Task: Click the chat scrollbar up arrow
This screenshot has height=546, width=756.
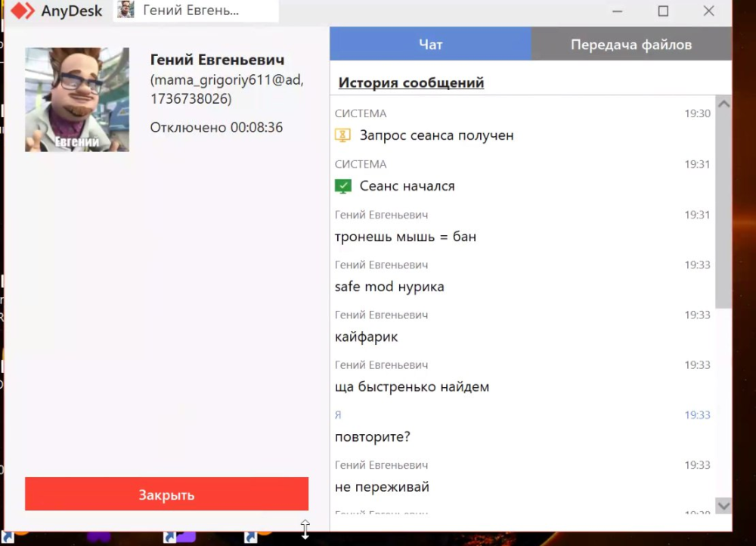Action: pos(723,104)
